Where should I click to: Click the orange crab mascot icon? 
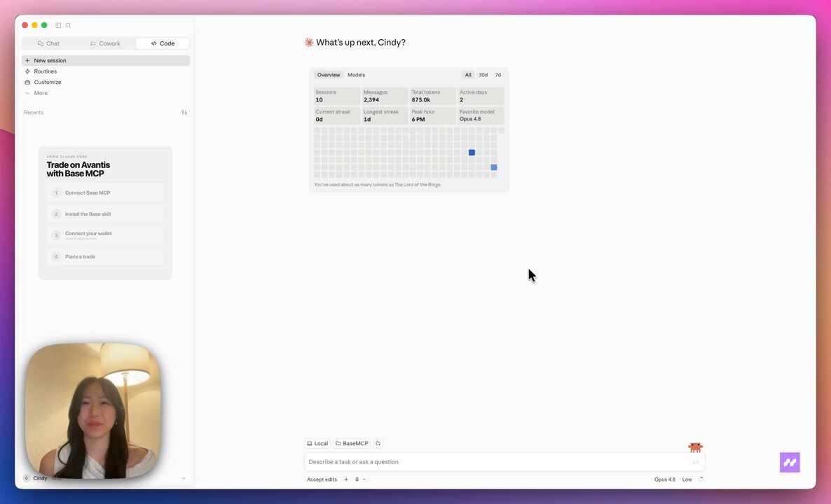[x=695, y=447]
